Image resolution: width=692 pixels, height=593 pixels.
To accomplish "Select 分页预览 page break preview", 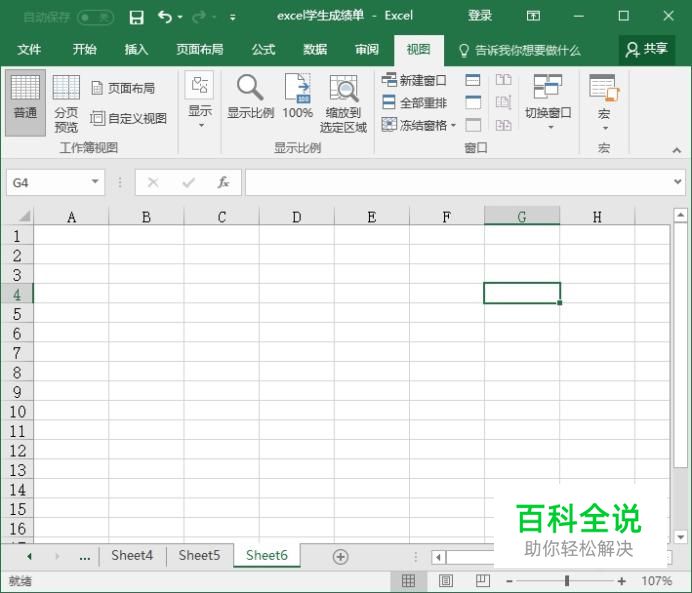I will coord(66,104).
